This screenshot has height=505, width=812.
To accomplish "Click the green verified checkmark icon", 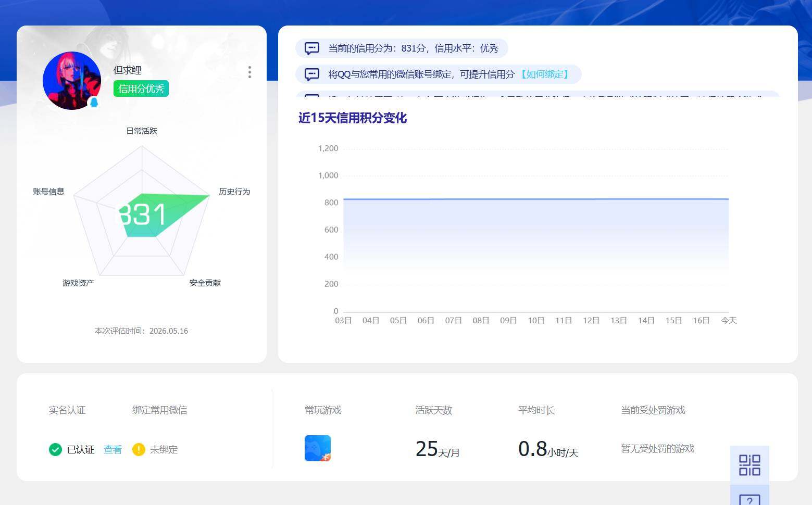I will coord(55,449).
